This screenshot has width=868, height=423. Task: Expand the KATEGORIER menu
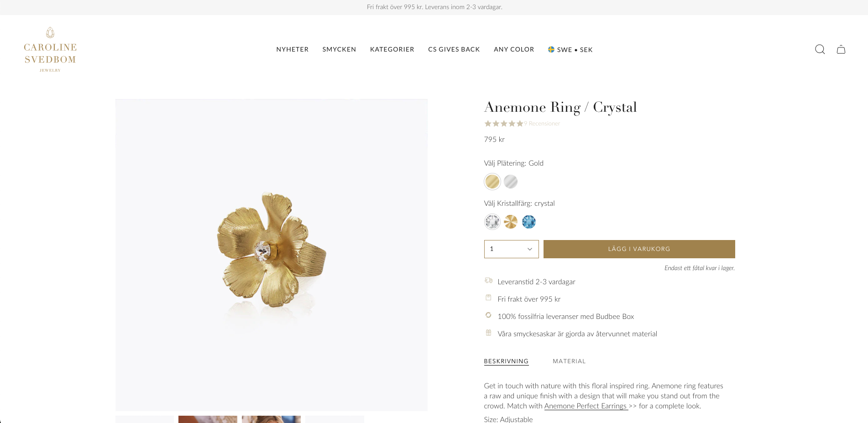pos(392,49)
